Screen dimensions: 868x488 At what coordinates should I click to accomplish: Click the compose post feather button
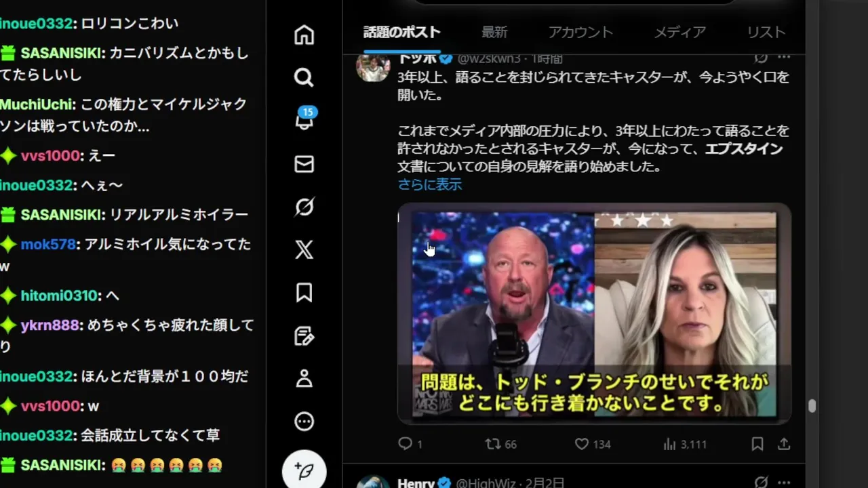click(304, 470)
